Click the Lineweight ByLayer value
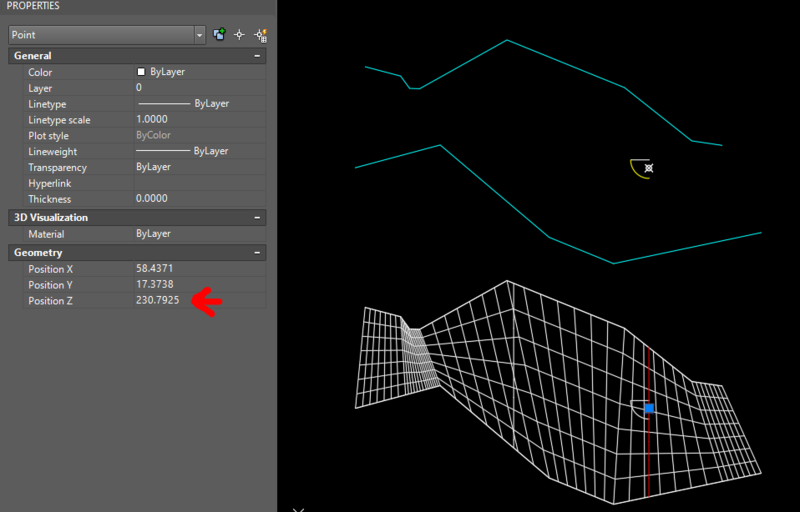This screenshot has height=512, width=800. pyautogui.click(x=198, y=151)
